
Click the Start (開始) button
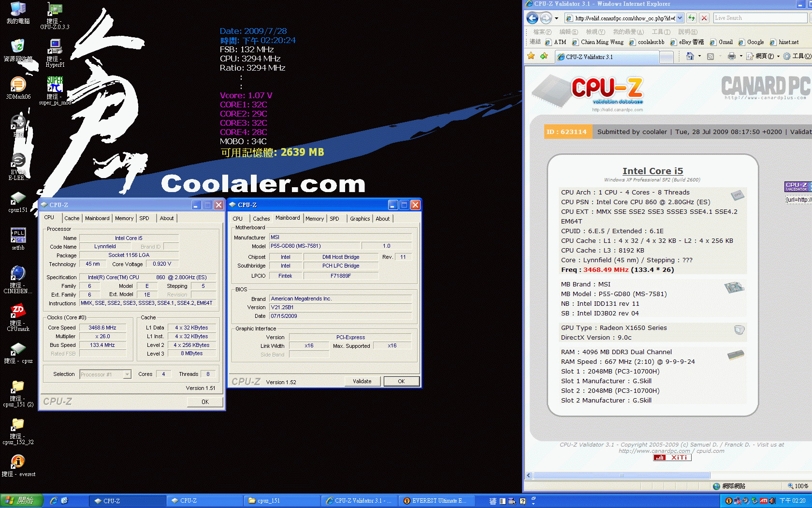[x=22, y=501]
